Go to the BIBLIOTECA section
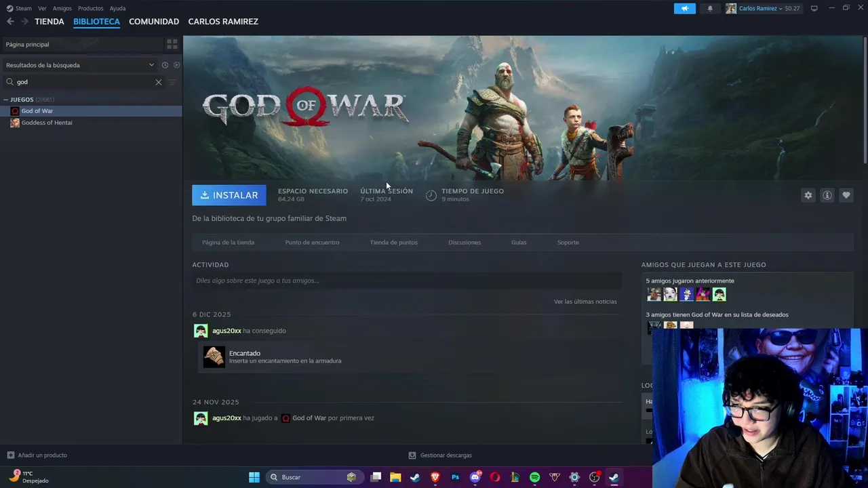Image resolution: width=868 pixels, height=488 pixels. pyautogui.click(x=96, y=22)
